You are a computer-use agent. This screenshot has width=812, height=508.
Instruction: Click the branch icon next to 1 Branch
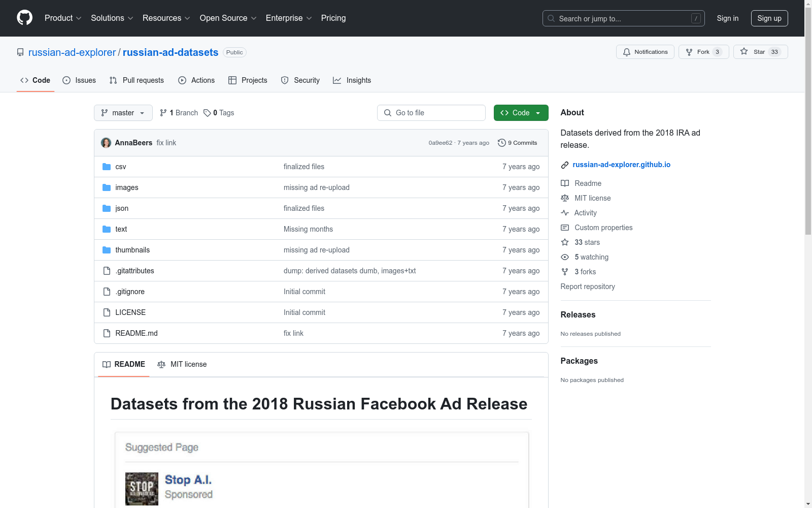(163, 113)
